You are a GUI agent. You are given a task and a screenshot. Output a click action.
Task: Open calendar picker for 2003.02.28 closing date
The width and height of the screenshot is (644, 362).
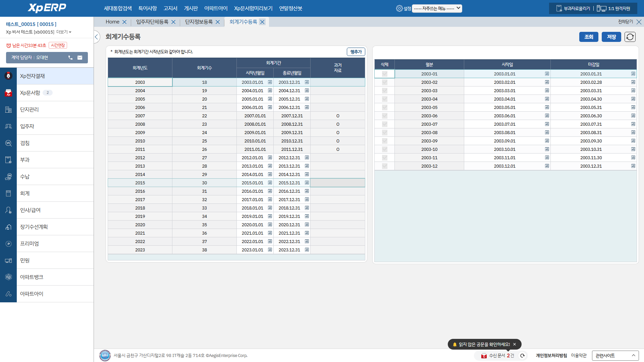633,82
